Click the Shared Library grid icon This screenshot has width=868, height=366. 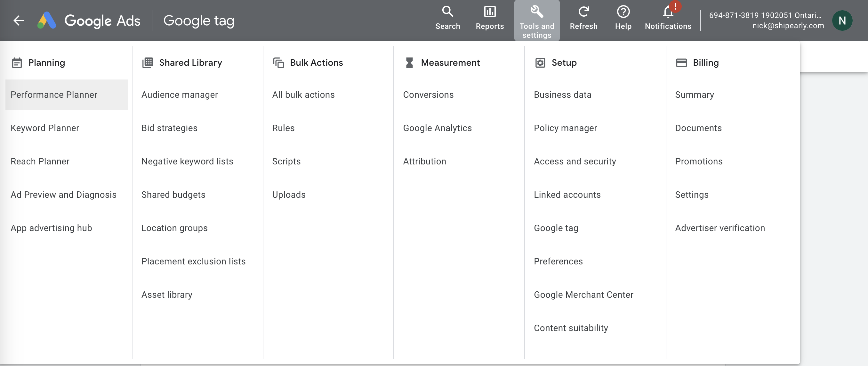click(148, 63)
